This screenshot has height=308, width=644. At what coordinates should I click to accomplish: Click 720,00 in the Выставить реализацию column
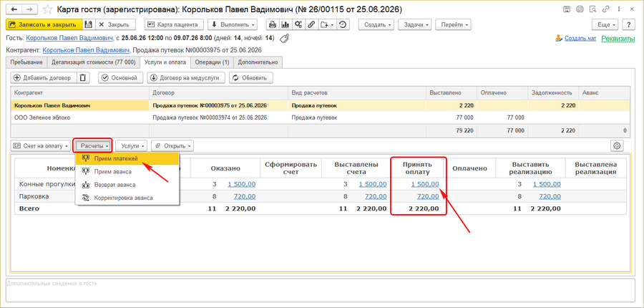click(550, 196)
